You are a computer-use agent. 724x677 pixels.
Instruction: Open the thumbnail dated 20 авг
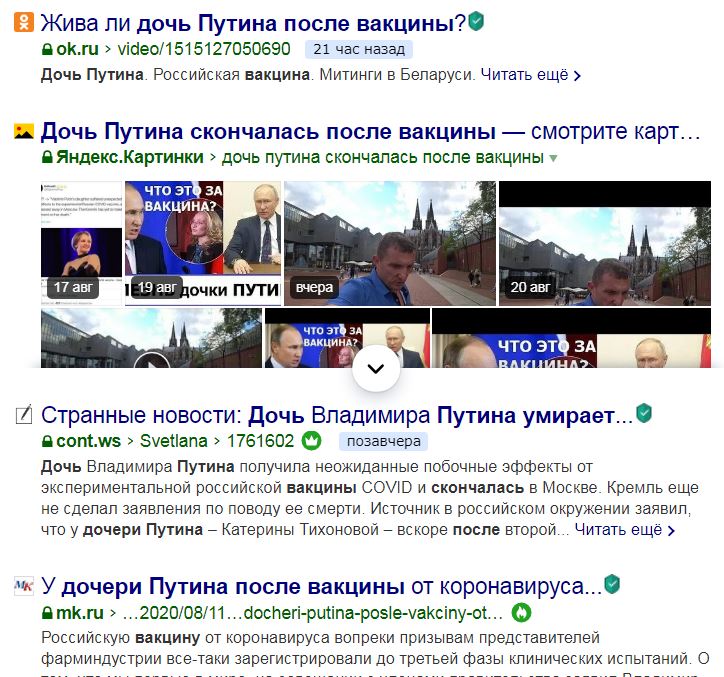pos(605,243)
